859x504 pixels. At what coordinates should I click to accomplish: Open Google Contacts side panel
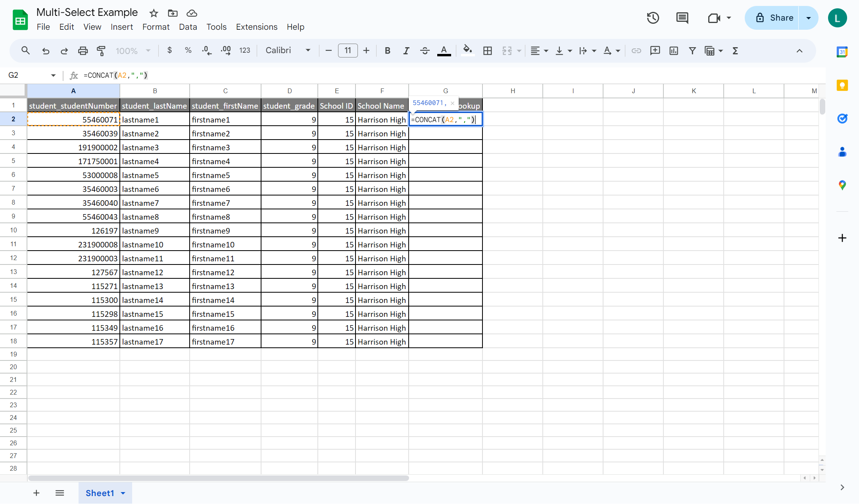tap(842, 152)
